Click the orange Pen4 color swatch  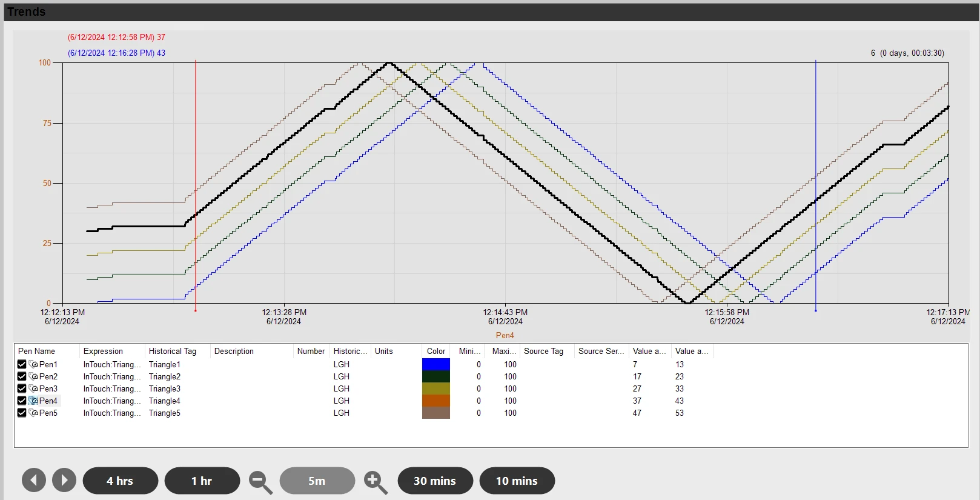point(436,401)
